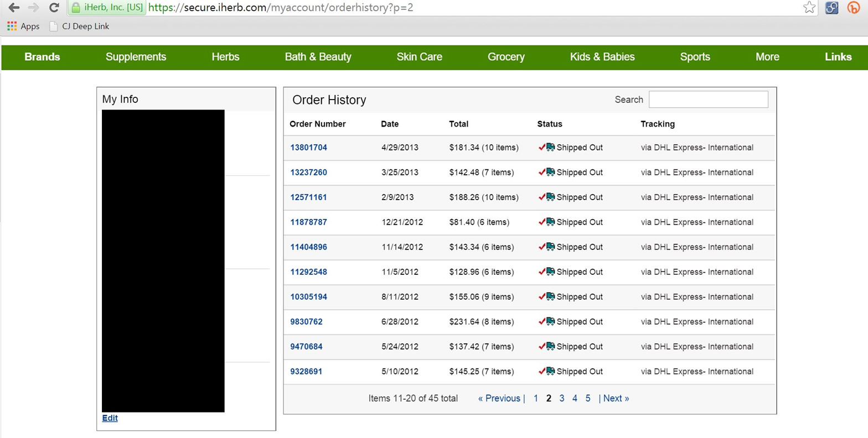This screenshot has width=868, height=438.
Task: Reload the page with refresh icon
Action: 54,8
